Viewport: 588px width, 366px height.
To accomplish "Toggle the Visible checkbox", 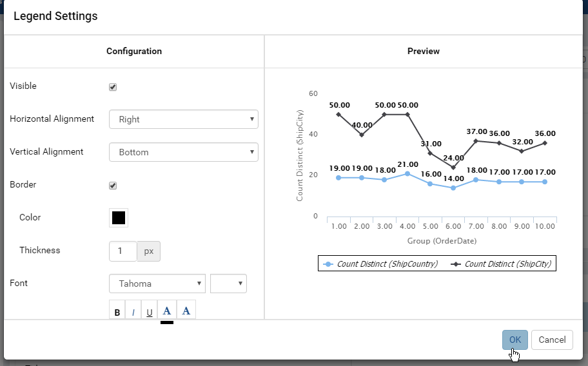I will (x=113, y=87).
